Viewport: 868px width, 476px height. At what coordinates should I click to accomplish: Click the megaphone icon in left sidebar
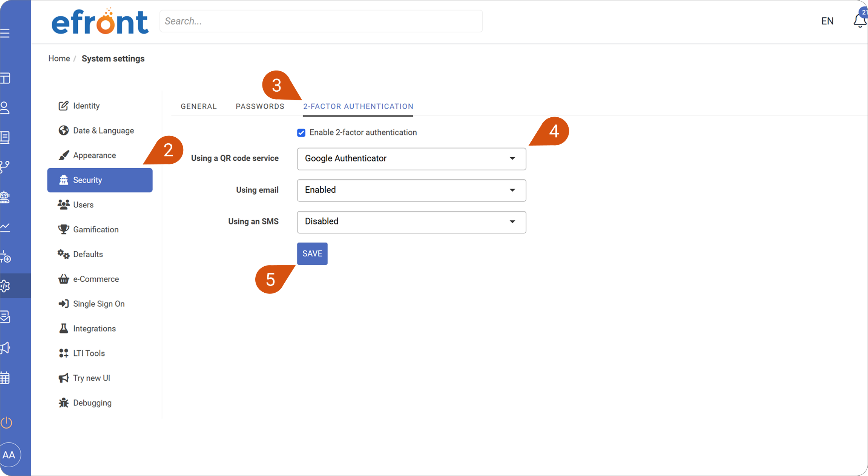(5, 348)
